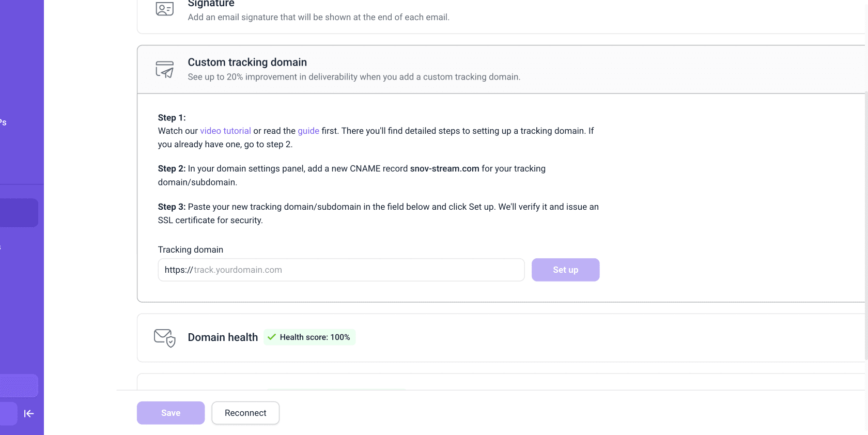Image resolution: width=868 pixels, height=435 pixels.
Task: Select the dark highlighted sidebar menu item
Action: click(x=19, y=213)
